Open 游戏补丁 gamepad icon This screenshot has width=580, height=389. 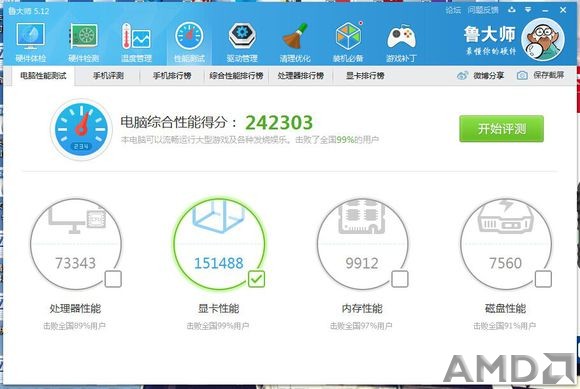coord(401,37)
